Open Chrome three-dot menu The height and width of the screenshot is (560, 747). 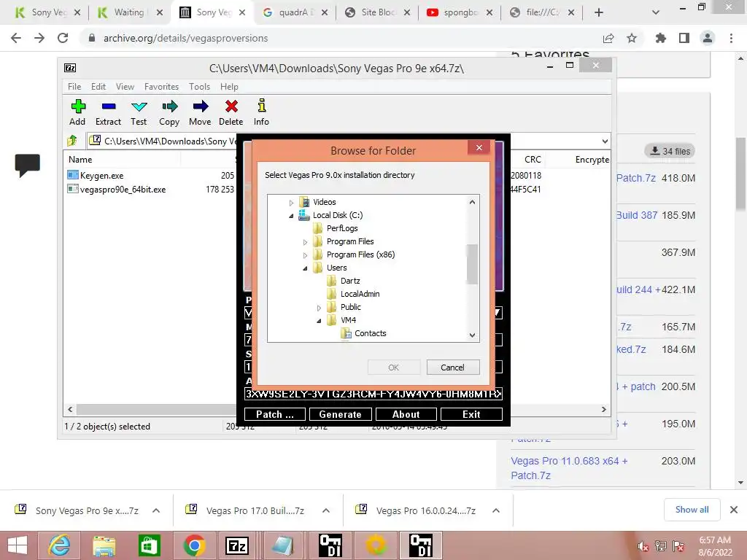click(731, 38)
